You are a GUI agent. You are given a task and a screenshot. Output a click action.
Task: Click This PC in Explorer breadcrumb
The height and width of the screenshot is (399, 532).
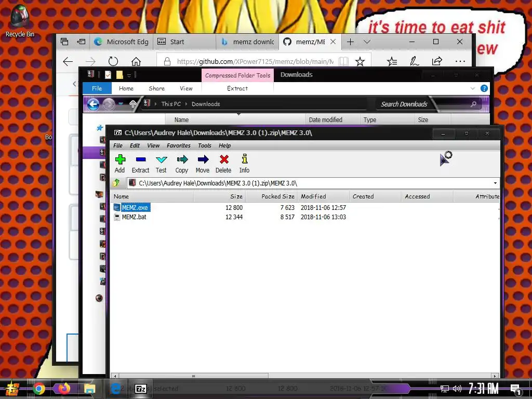171,104
